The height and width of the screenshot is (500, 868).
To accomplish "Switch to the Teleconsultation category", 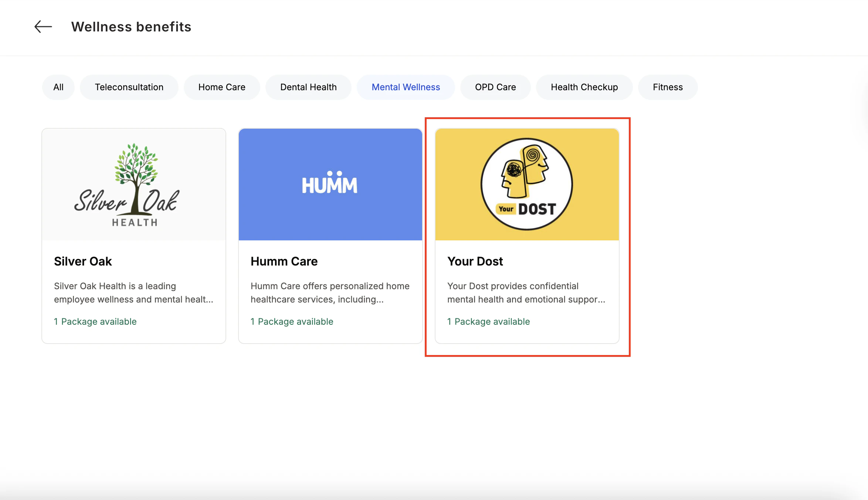I will tap(129, 87).
